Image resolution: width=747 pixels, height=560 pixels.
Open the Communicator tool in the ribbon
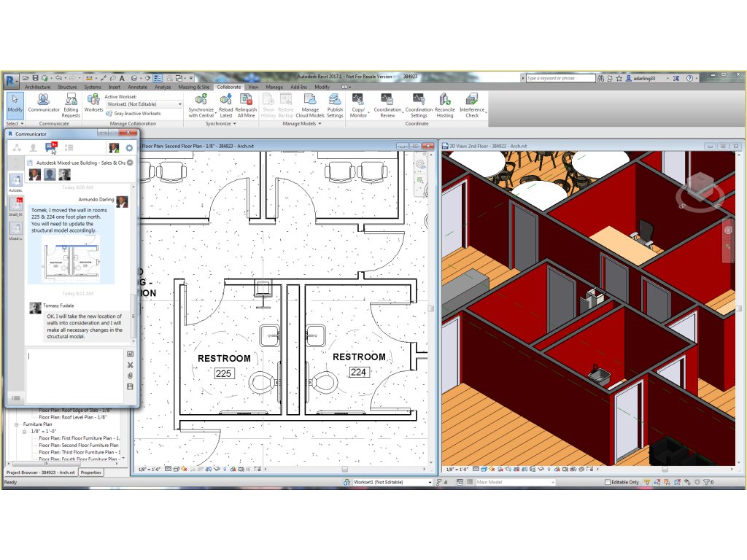click(x=43, y=105)
